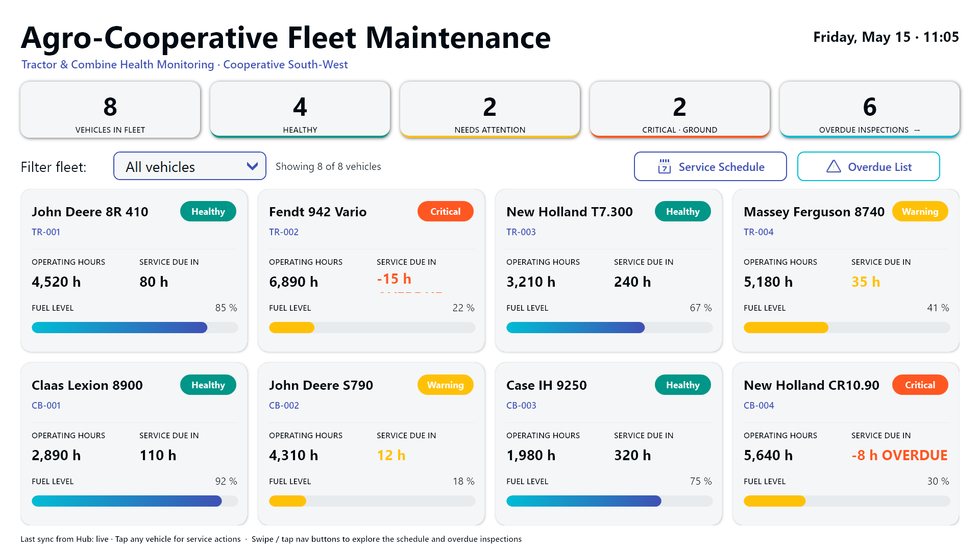Click the CB-003 vehicle ID
This screenshot has width=980, height=551.
click(x=522, y=406)
